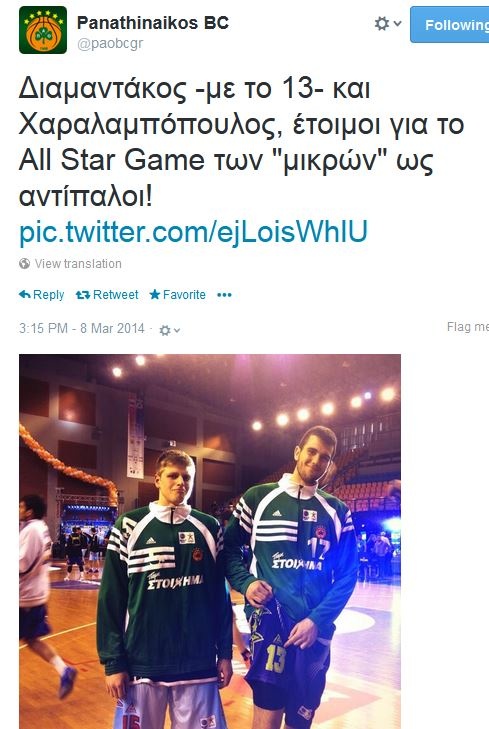The height and width of the screenshot is (729, 489).
Task: Open the 3:15 PM - 8 Mar 2014 timestamp
Action: coord(82,328)
